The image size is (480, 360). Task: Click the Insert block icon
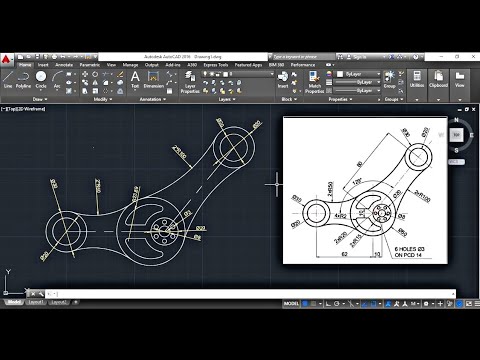click(283, 80)
